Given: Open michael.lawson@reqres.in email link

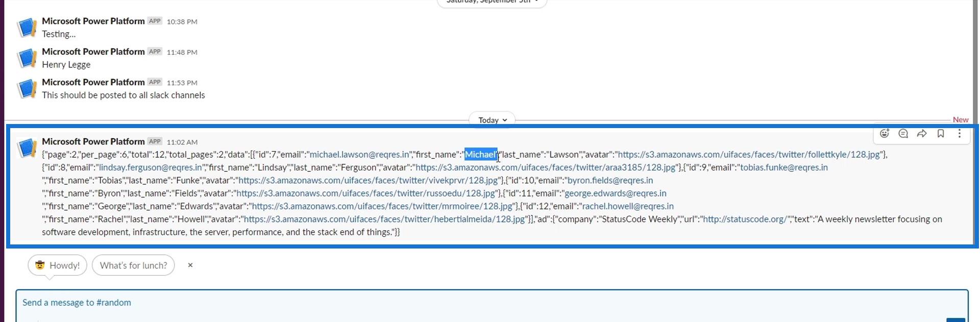Looking at the screenshot, I should coord(359,155).
